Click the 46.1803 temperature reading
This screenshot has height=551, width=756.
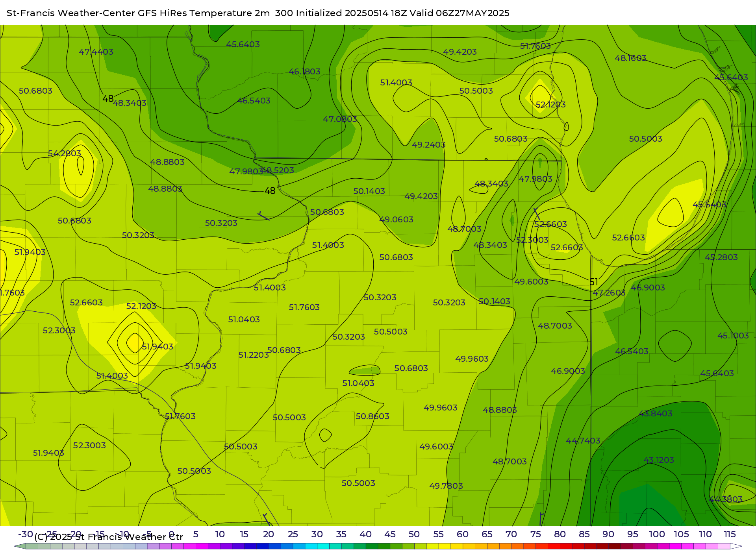coord(304,72)
